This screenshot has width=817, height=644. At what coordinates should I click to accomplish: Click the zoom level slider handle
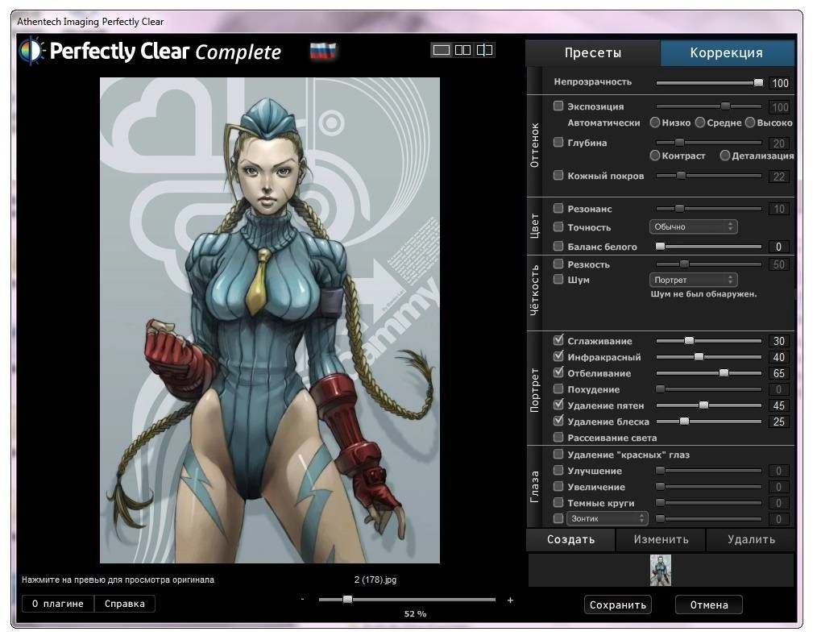pos(347,599)
